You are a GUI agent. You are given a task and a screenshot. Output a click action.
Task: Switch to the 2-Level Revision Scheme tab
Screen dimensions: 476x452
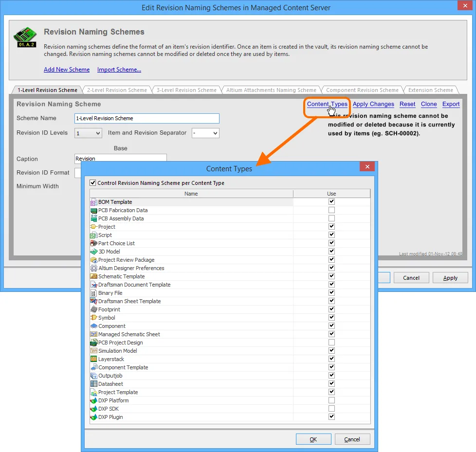click(x=117, y=90)
